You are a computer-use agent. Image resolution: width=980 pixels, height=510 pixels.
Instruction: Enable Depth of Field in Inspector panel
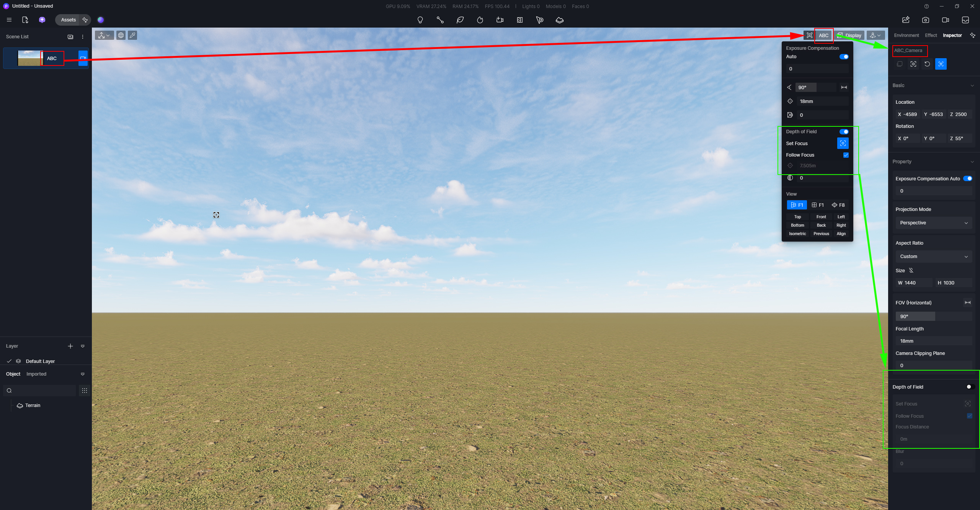tap(970, 387)
